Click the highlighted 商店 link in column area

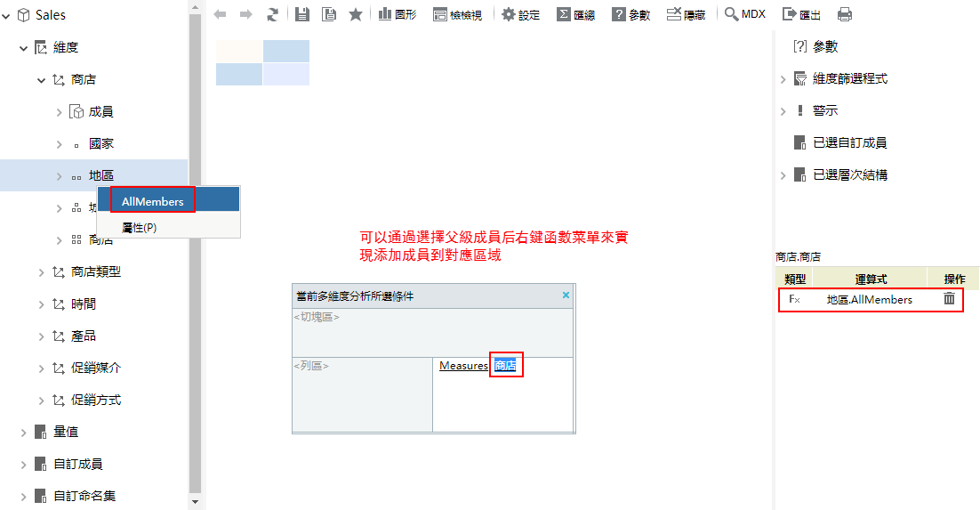(505, 366)
